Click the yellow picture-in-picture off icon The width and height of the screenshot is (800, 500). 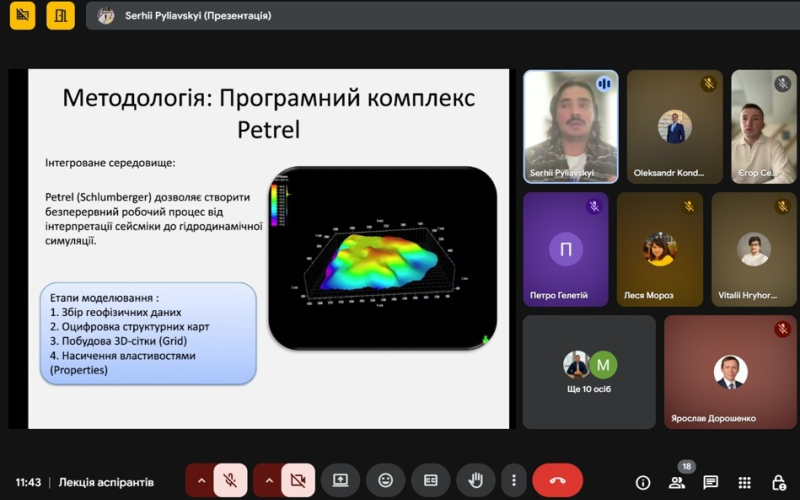click(22, 15)
